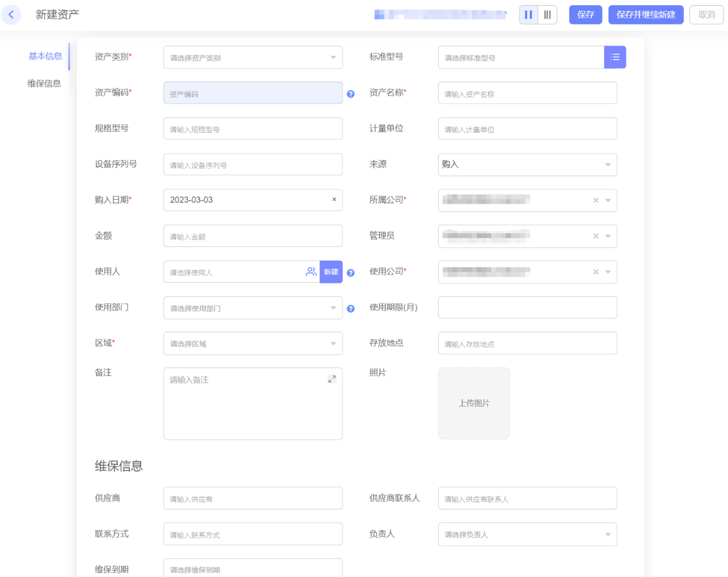
Task: Focus the 标准型号 selection field
Action: point(521,58)
